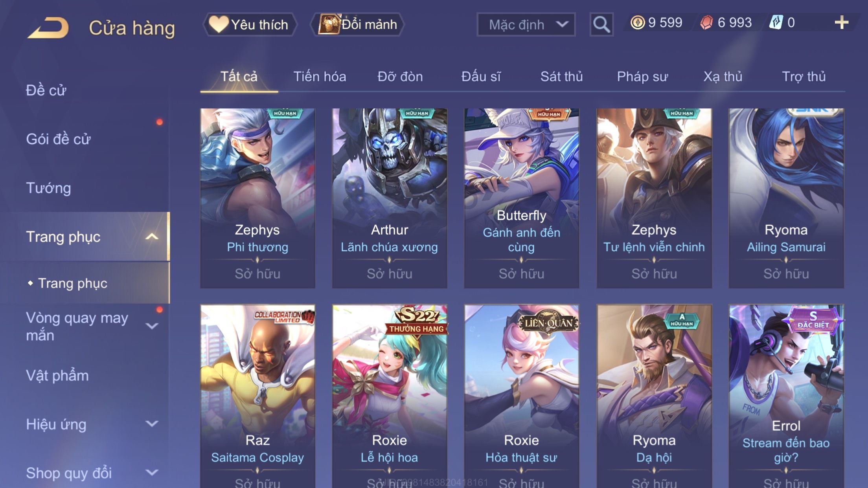Click the chest icon in Đổi mảnh

point(329,24)
